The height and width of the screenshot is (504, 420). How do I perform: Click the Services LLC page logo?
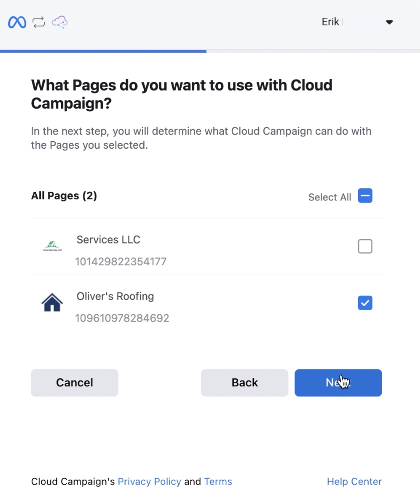click(52, 246)
